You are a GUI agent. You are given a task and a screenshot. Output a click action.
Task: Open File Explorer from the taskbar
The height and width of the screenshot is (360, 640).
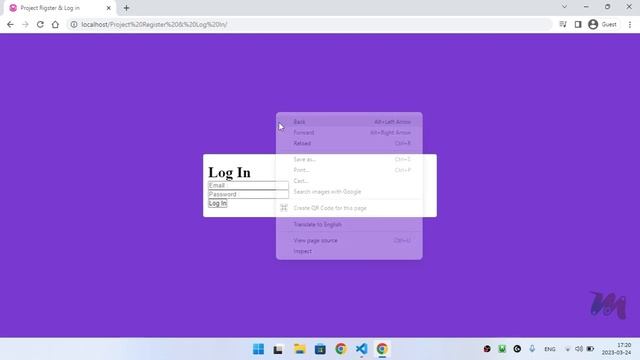tap(300, 349)
